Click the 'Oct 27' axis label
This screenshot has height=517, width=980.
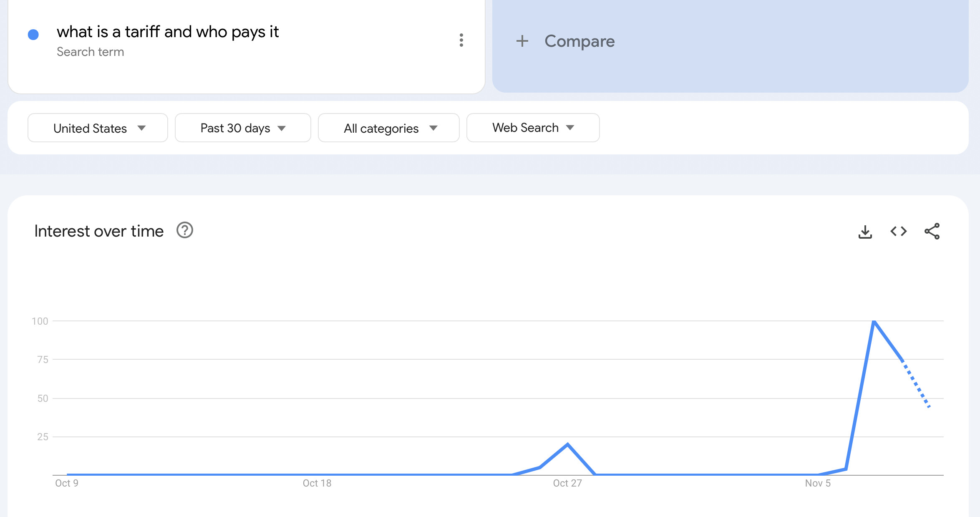click(567, 483)
